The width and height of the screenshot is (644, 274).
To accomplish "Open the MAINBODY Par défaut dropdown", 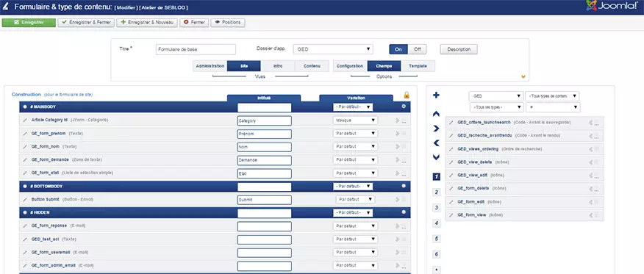I will click(353, 107).
